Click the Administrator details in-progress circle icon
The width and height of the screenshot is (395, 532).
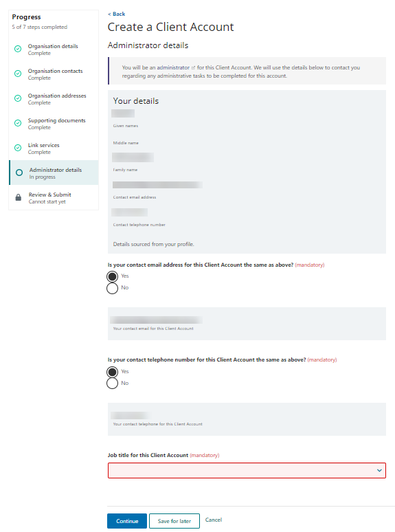19,173
